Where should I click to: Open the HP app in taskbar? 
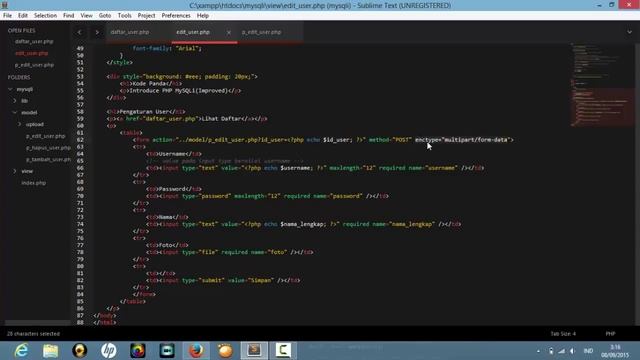[109, 351]
